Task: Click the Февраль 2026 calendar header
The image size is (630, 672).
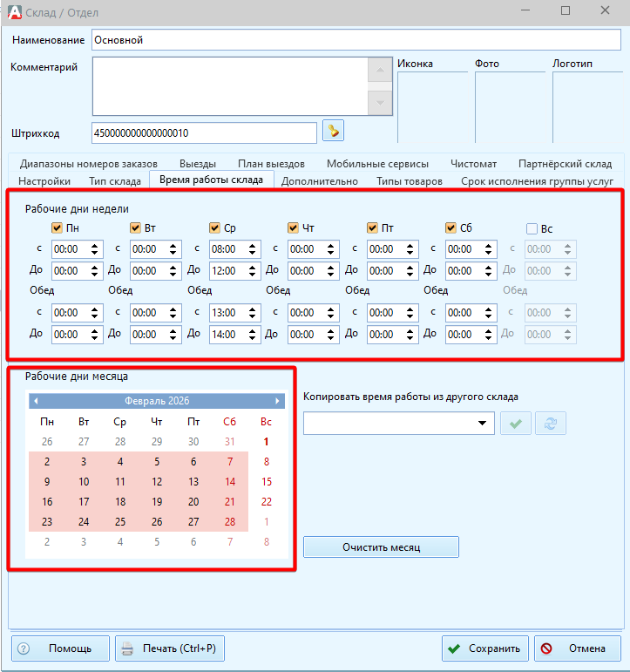Action: tap(157, 401)
